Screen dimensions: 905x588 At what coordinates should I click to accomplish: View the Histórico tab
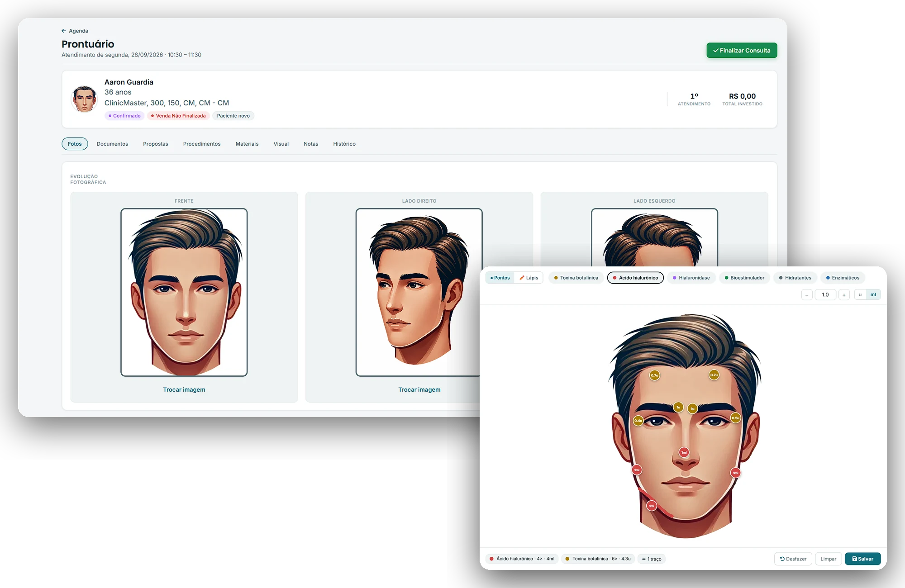coord(344,144)
